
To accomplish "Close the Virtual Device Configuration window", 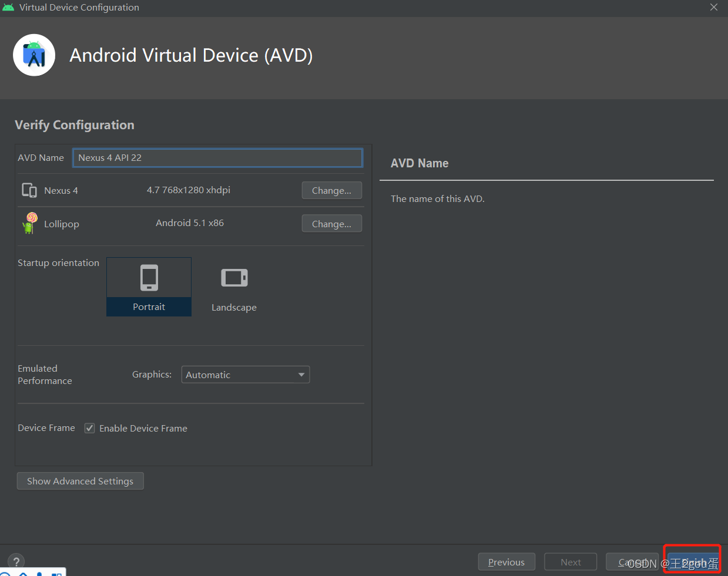I will coord(714,7).
